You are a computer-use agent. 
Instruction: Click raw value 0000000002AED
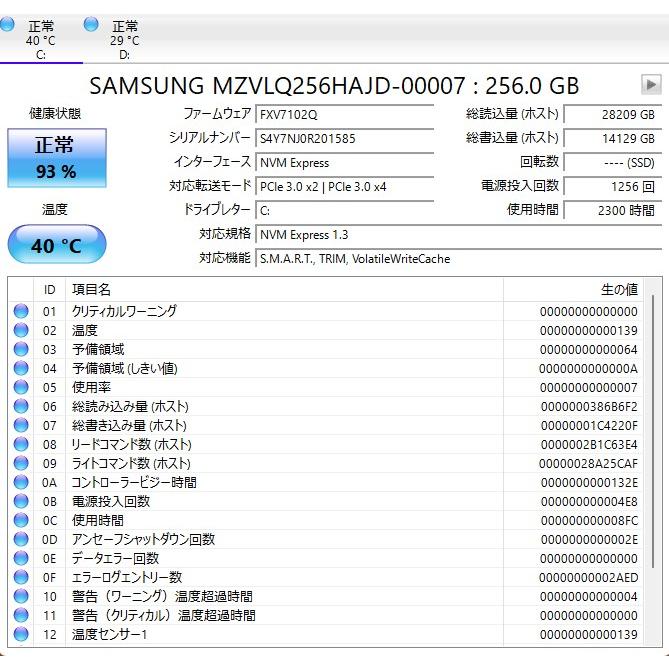click(x=588, y=578)
